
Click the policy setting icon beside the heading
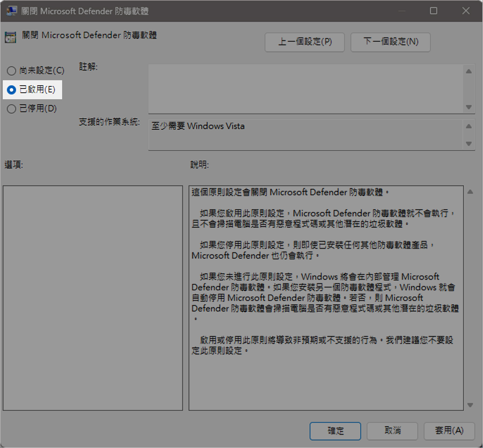[x=11, y=37]
